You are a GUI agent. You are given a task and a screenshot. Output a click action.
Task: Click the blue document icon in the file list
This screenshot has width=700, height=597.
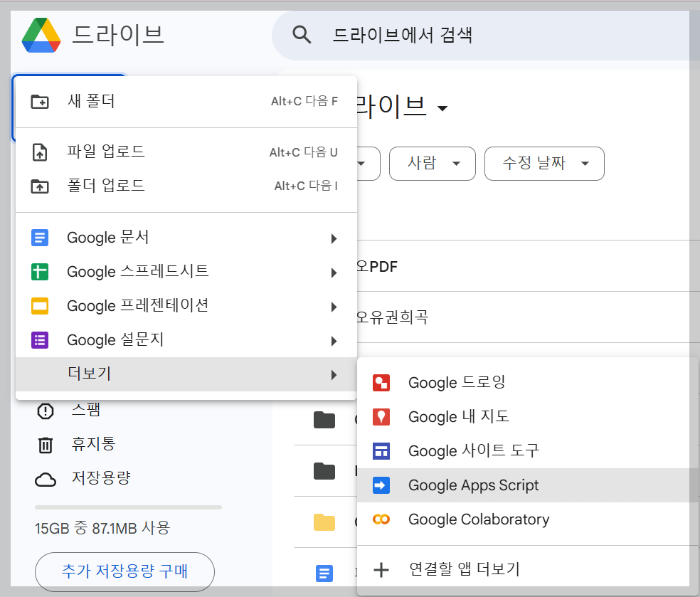pyautogui.click(x=324, y=574)
